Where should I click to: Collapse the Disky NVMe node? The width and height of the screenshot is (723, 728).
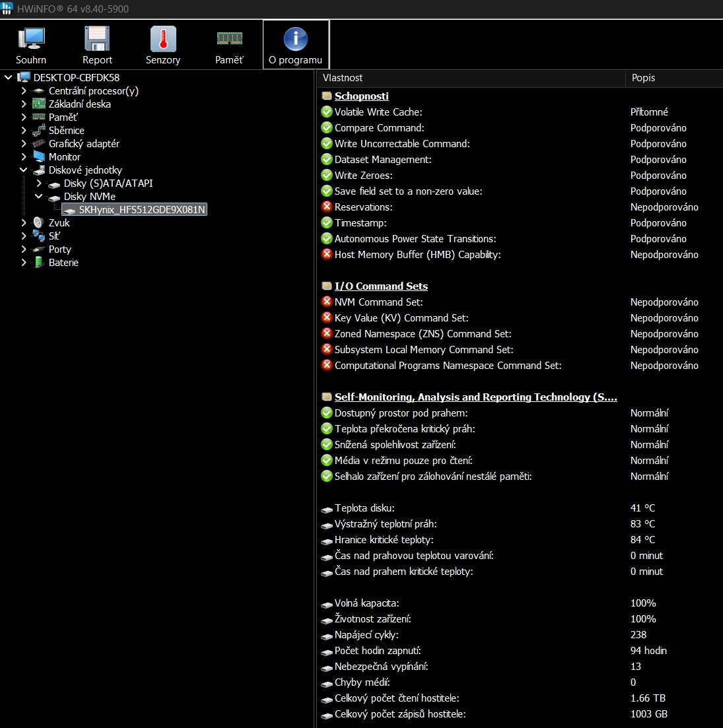[38, 196]
